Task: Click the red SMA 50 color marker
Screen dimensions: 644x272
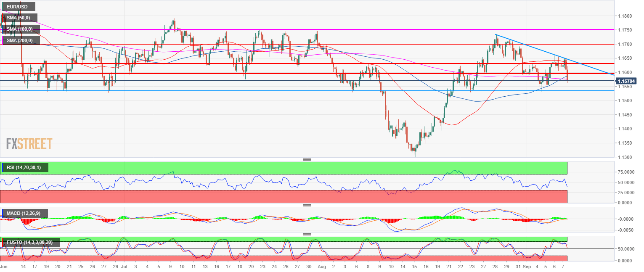Action: pos(3,18)
